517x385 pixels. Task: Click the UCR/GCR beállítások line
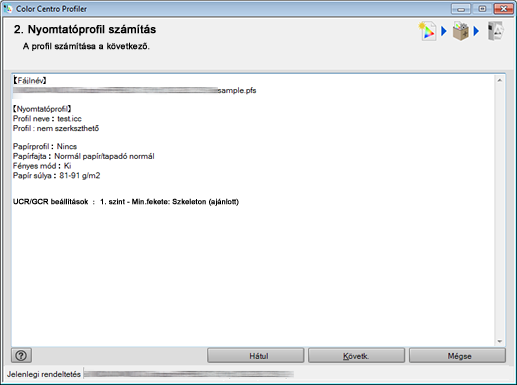126,202
